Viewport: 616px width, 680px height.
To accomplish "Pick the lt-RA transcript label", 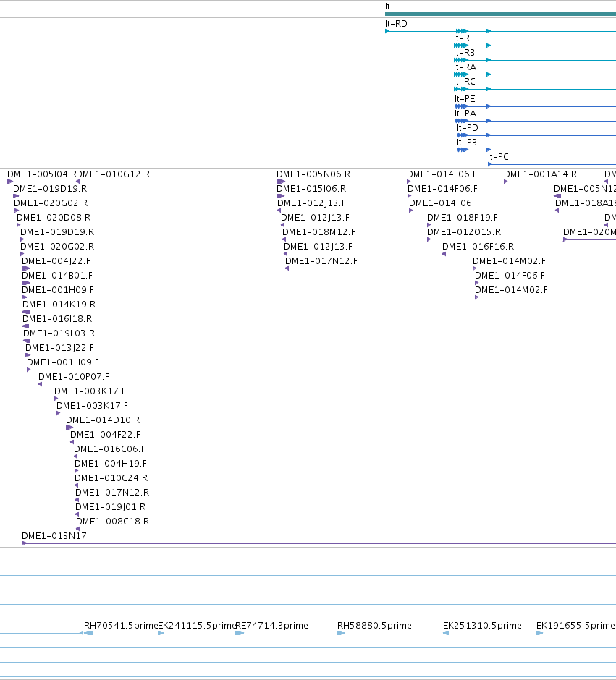I will tap(465, 67).
